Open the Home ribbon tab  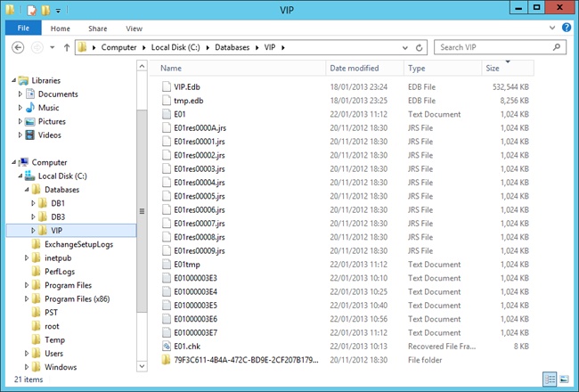coord(61,29)
